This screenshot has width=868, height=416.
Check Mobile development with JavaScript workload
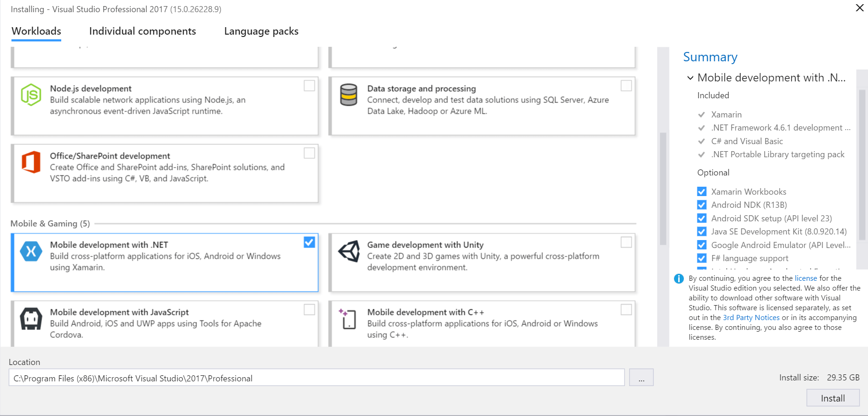click(x=309, y=309)
